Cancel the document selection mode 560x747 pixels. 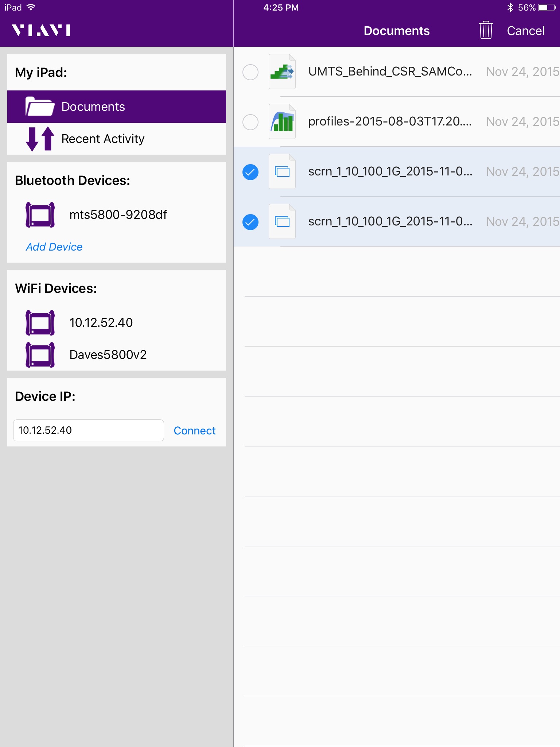[x=525, y=31]
